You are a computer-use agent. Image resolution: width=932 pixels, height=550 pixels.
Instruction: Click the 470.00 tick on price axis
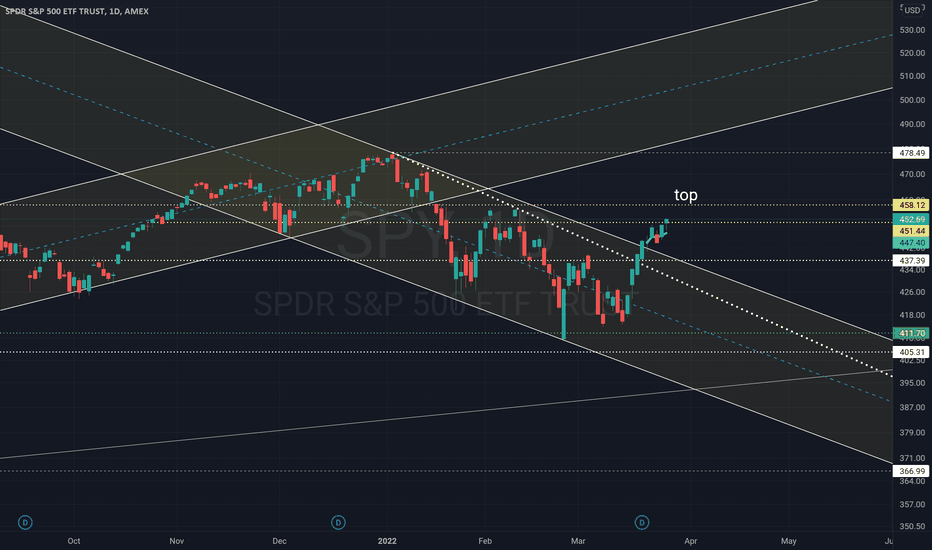pyautogui.click(x=912, y=174)
